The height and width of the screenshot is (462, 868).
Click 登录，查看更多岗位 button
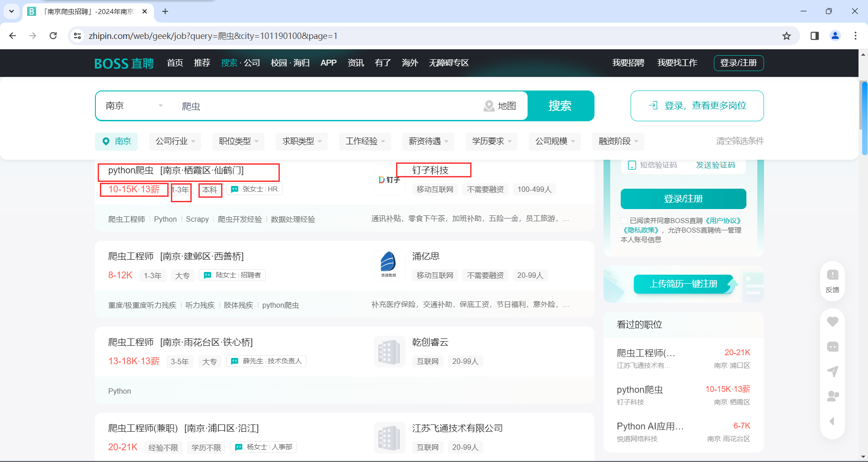(x=697, y=106)
